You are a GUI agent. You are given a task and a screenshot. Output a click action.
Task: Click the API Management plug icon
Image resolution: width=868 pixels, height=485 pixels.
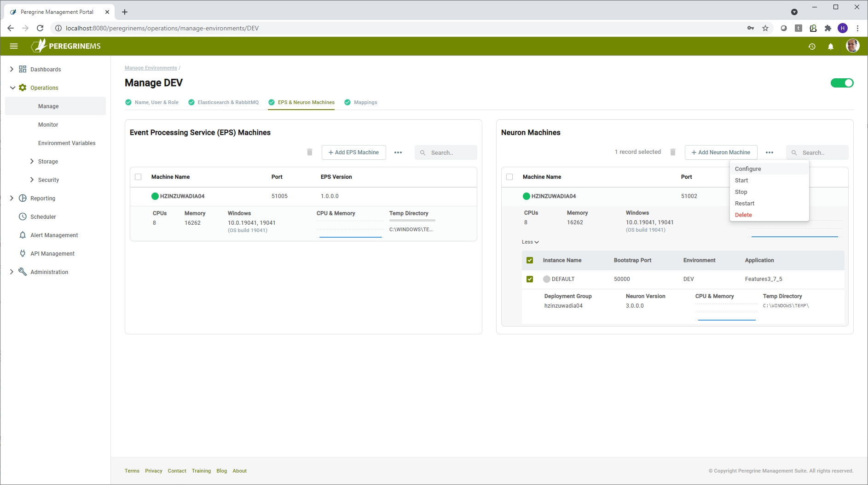23,253
